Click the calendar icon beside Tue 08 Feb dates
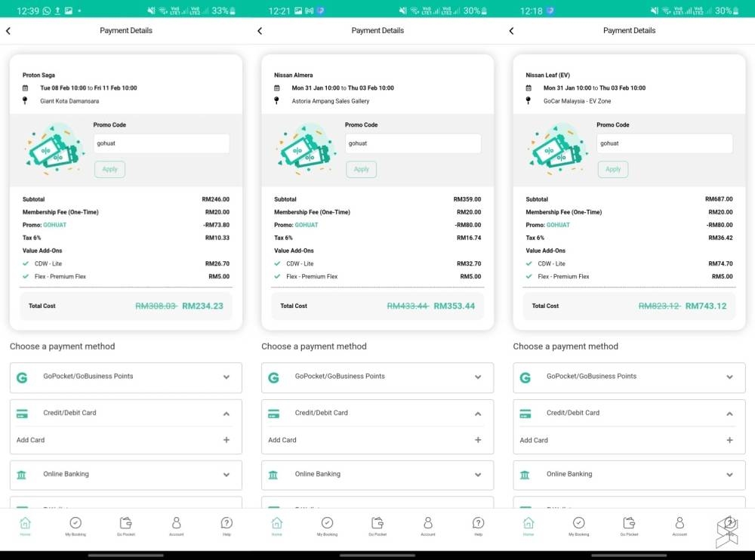 coord(26,88)
